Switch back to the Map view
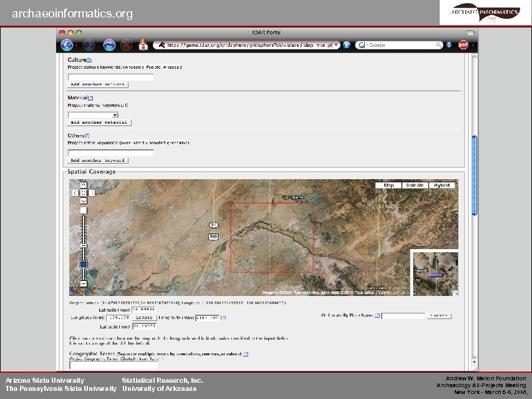532x399 pixels. [389, 185]
